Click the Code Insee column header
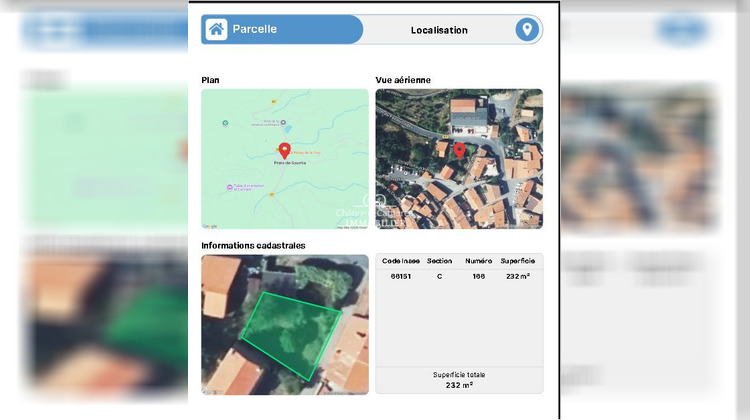 [x=401, y=261]
